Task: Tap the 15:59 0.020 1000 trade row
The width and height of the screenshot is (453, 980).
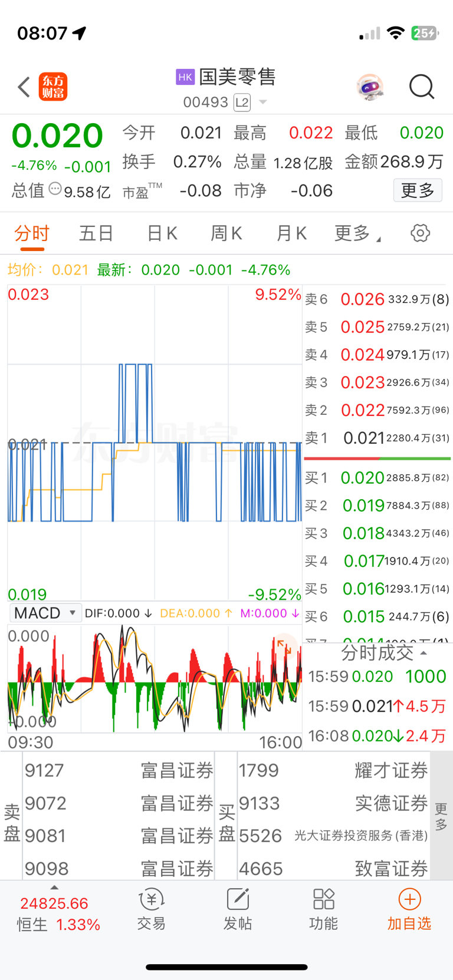Action: 377,677
